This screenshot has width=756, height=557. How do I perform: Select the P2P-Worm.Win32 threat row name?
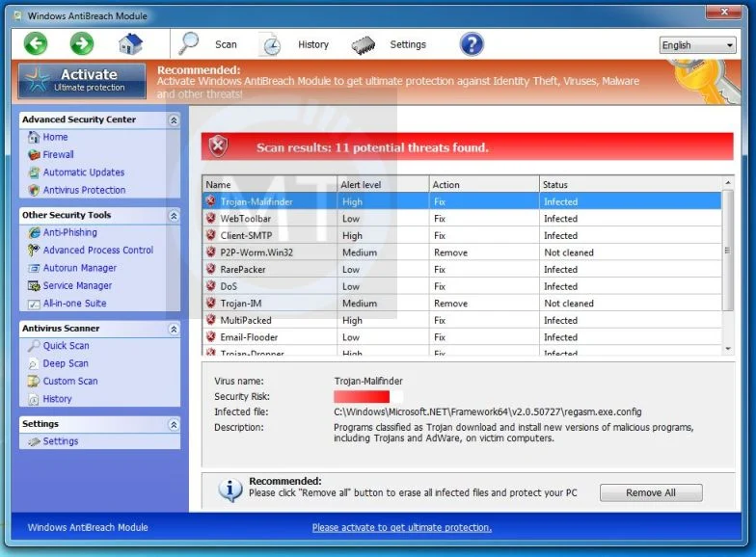[256, 252]
